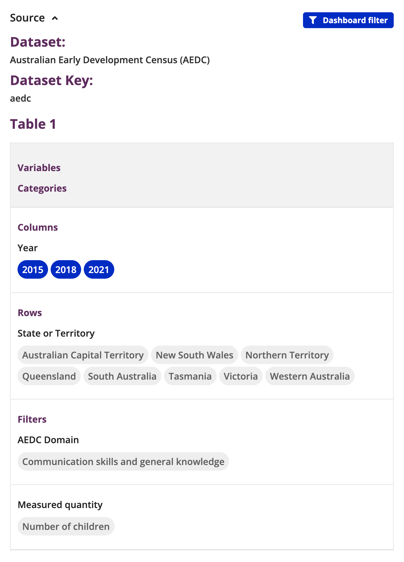Choose the Tasmania chip
Screen dimensions: 404x562
tap(190, 376)
